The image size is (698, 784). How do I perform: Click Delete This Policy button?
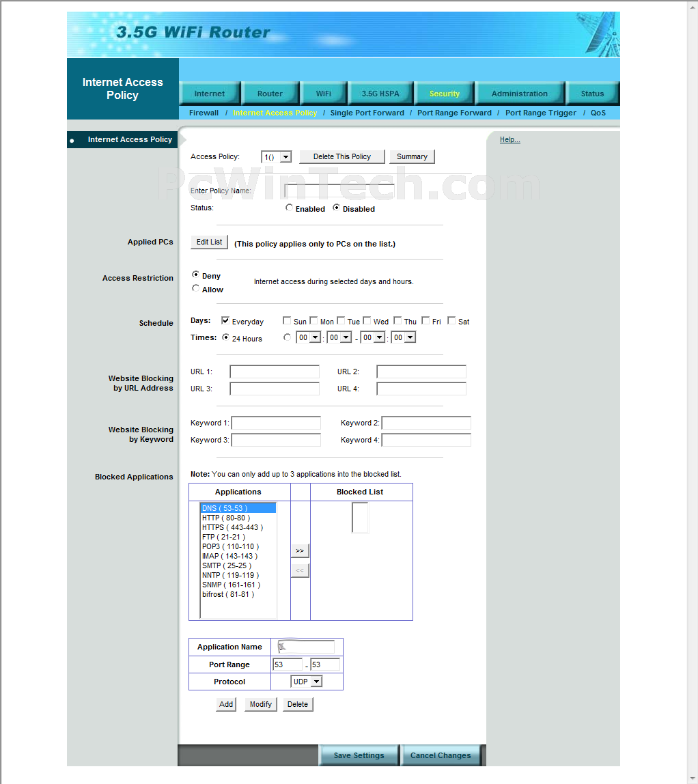pos(342,156)
